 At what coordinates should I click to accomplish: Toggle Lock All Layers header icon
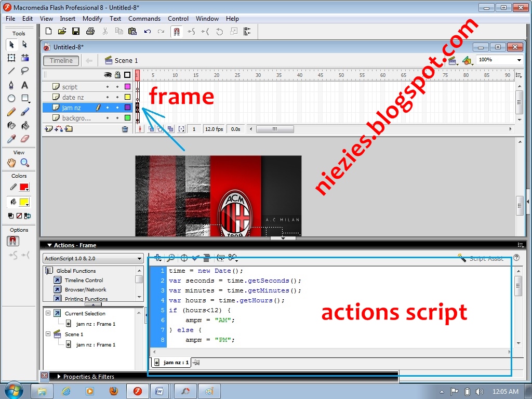[x=117, y=75]
